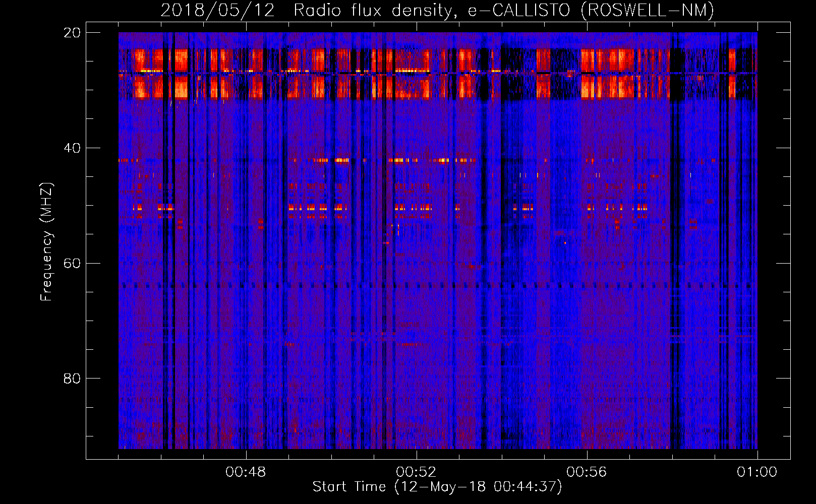This screenshot has width=816, height=504.
Task: Click the 01:00 time tick label
Action: coord(757,472)
